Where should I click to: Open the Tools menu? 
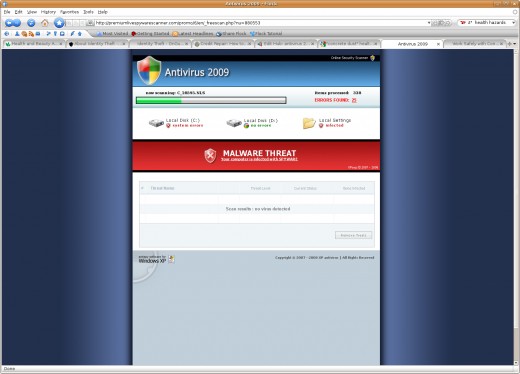[88, 12]
